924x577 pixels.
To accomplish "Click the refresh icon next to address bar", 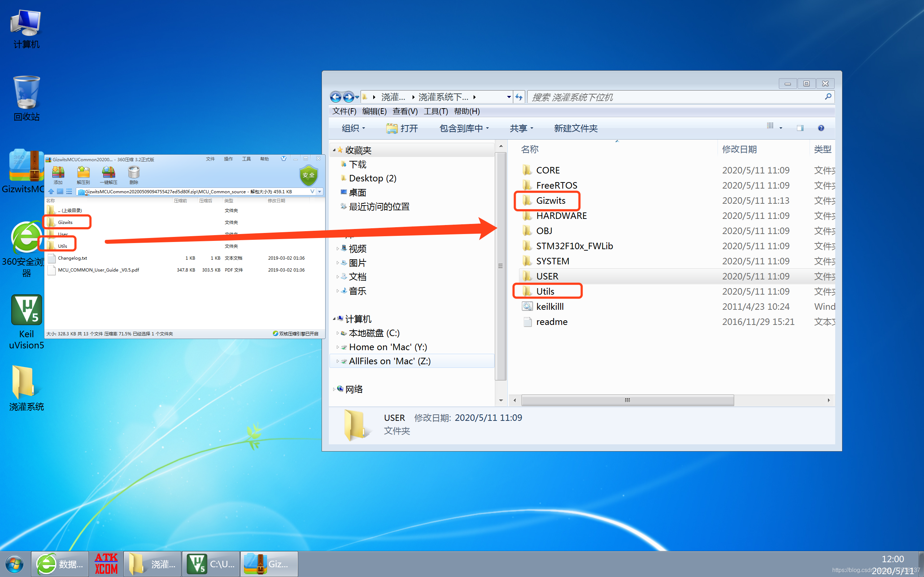I will 519,97.
